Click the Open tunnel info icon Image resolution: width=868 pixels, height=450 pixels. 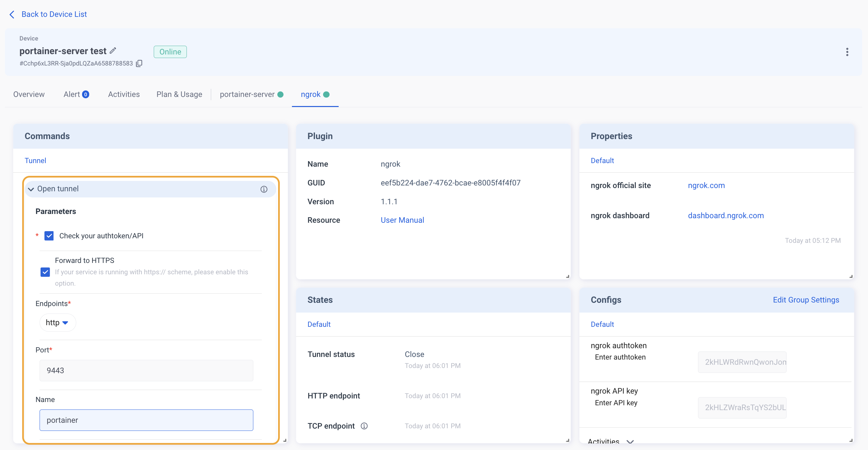[264, 189]
